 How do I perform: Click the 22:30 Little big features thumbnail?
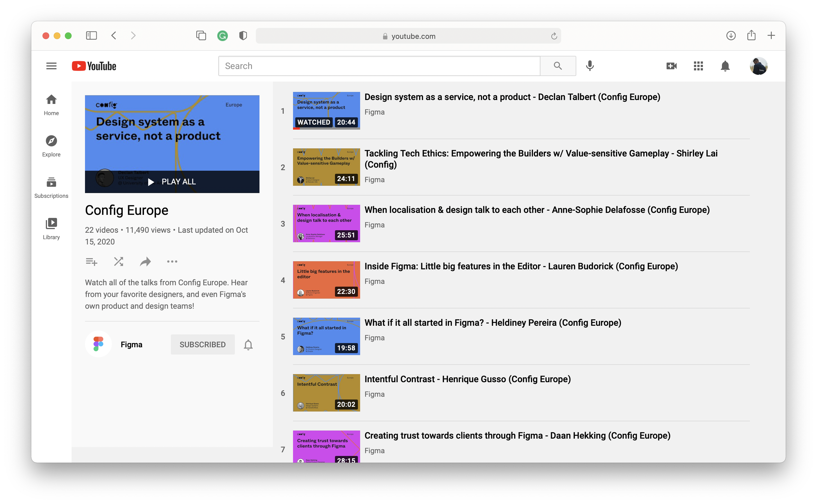[x=326, y=280]
